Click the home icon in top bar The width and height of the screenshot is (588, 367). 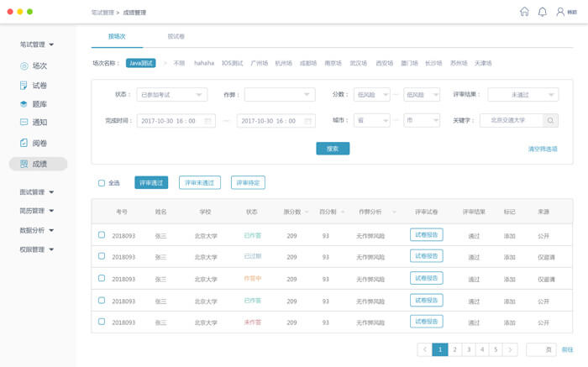point(524,12)
